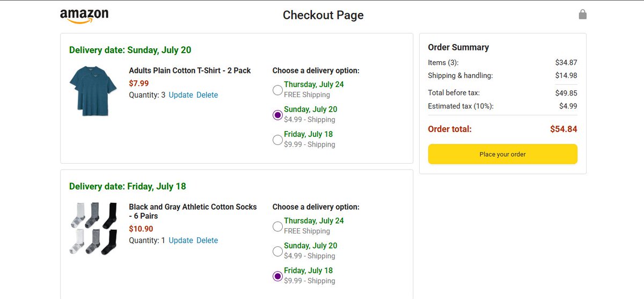644x299 pixels.
Task: Click the Order total amount
Action: point(563,129)
